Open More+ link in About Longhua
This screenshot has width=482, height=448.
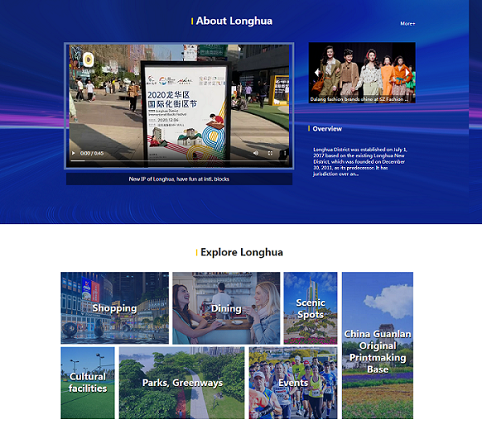pos(408,23)
